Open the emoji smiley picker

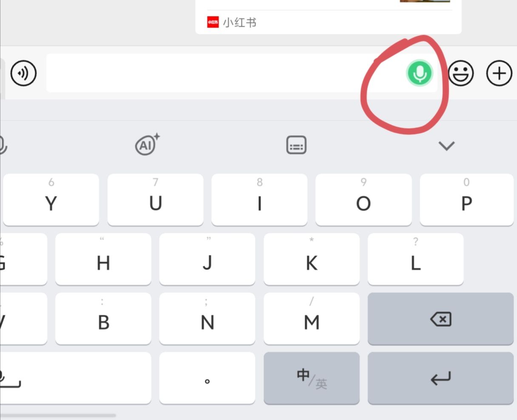[x=461, y=73]
